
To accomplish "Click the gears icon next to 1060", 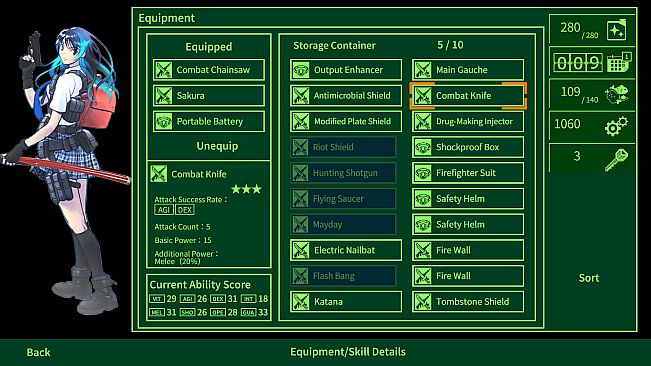I will [x=616, y=126].
